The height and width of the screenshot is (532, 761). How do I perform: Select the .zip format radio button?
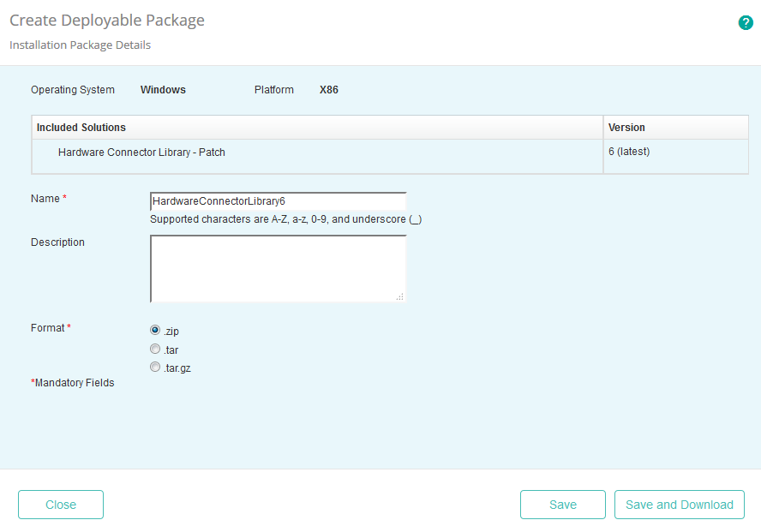click(x=155, y=330)
